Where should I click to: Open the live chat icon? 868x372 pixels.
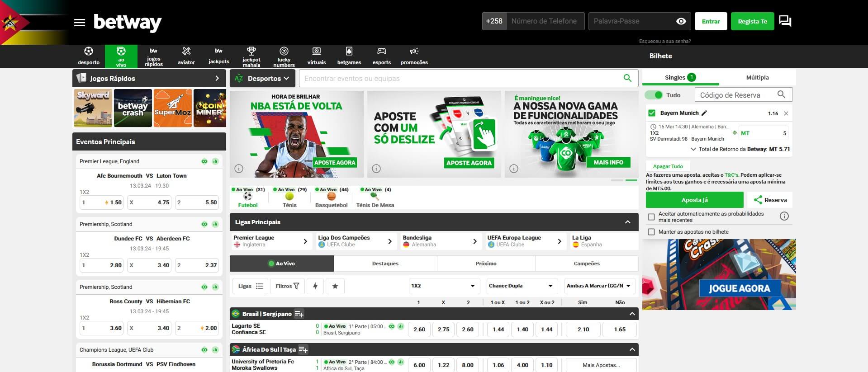click(x=785, y=21)
